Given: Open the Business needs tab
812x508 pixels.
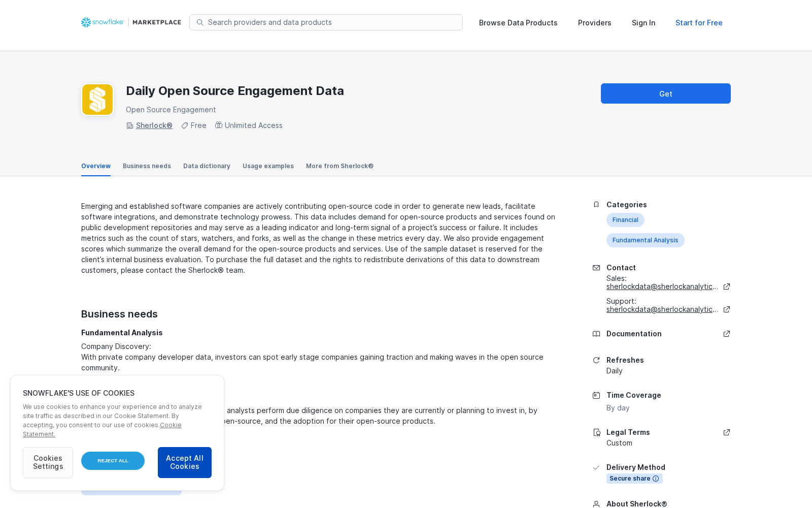Looking at the screenshot, I should tap(147, 166).
